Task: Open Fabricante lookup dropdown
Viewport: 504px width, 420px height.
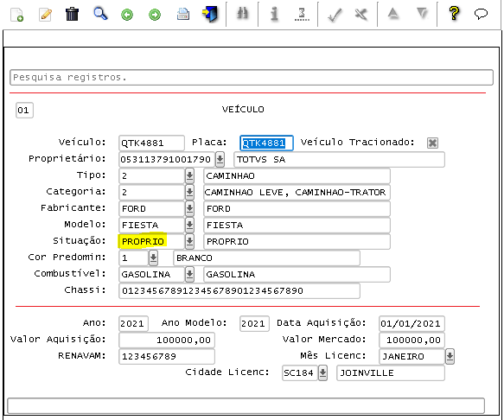Action: click(x=189, y=208)
